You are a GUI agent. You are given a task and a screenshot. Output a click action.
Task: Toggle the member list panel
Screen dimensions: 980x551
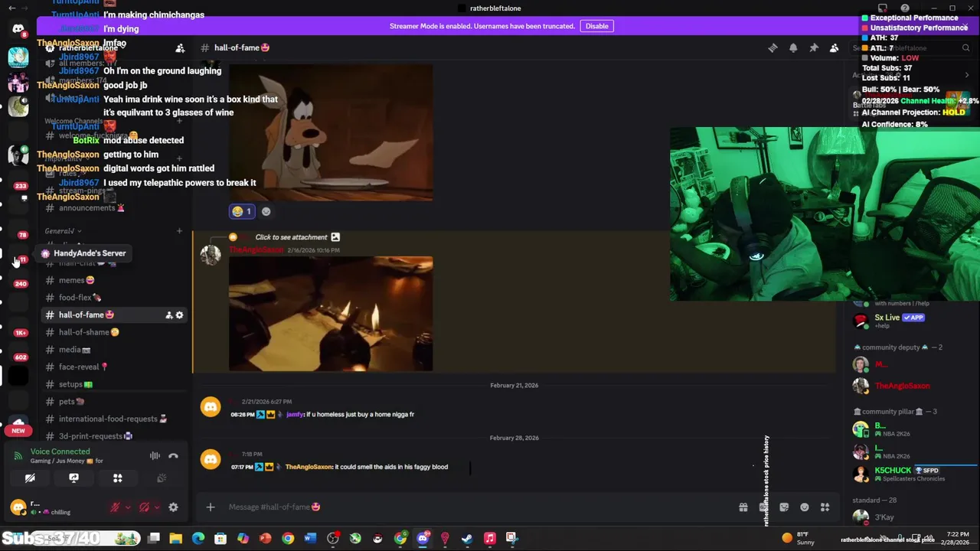(835, 48)
